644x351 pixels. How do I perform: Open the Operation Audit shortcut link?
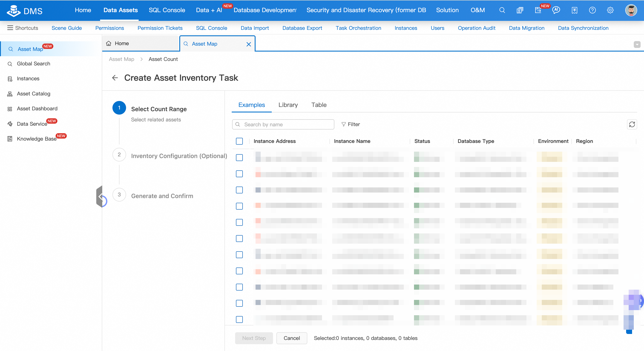click(x=476, y=28)
